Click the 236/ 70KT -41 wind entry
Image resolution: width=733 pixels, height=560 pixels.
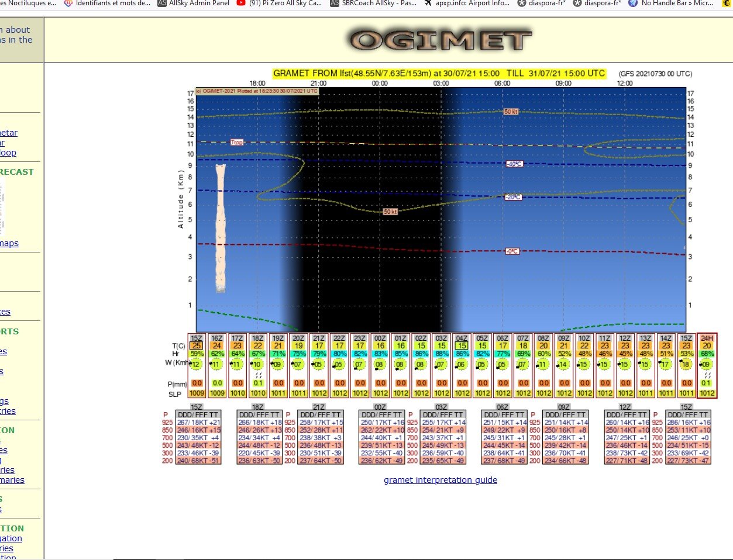click(x=565, y=453)
